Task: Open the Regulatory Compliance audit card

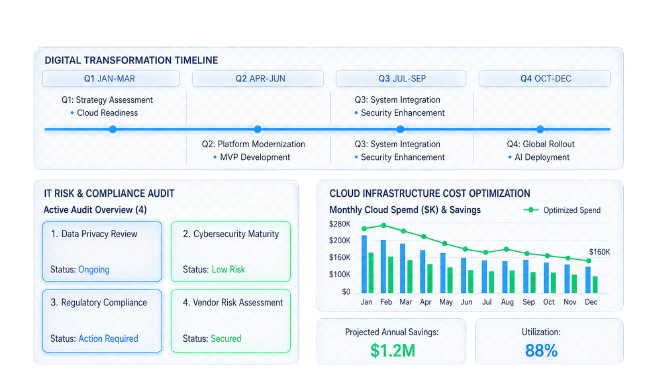Action: (102, 321)
